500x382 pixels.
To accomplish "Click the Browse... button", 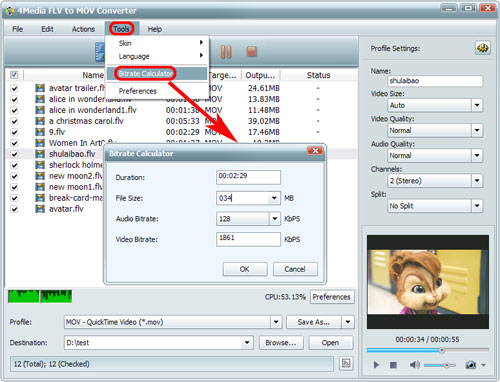I will click(281, 343).
